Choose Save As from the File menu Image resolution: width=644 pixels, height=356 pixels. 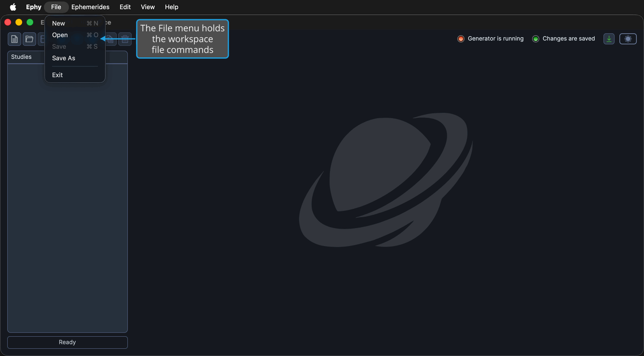click(x=75, y=58)
